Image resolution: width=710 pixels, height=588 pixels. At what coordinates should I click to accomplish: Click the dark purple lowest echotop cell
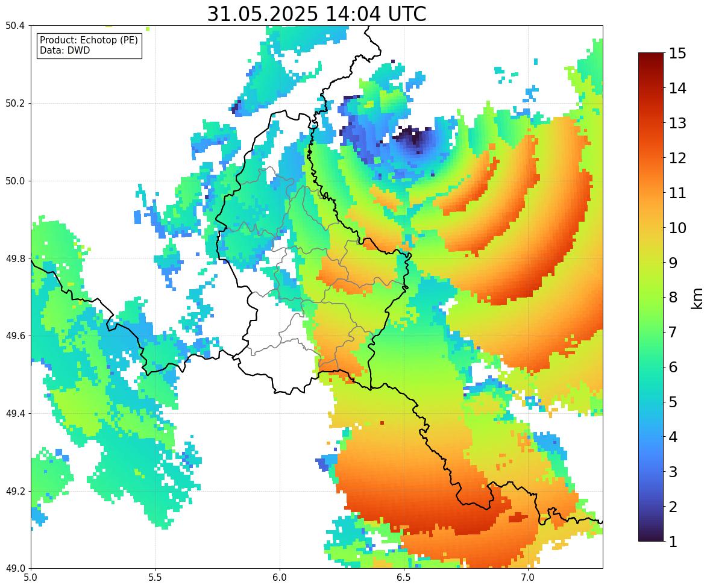[413, 137]
